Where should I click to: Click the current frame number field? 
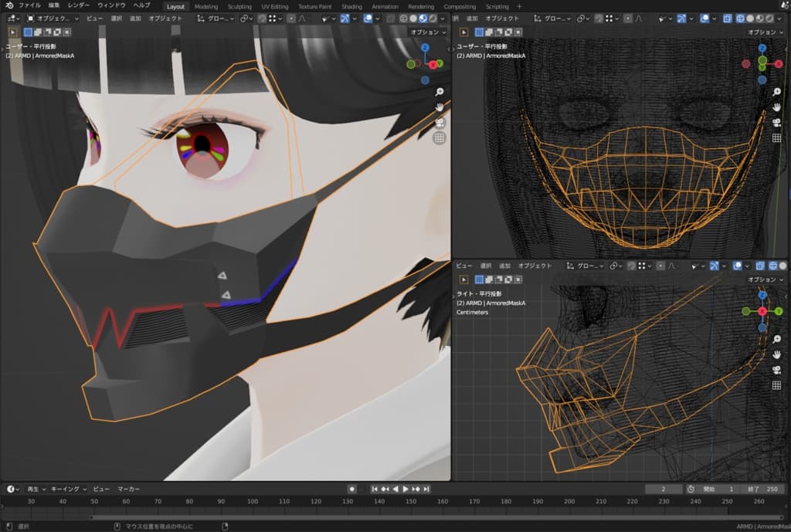pos(664,489)
